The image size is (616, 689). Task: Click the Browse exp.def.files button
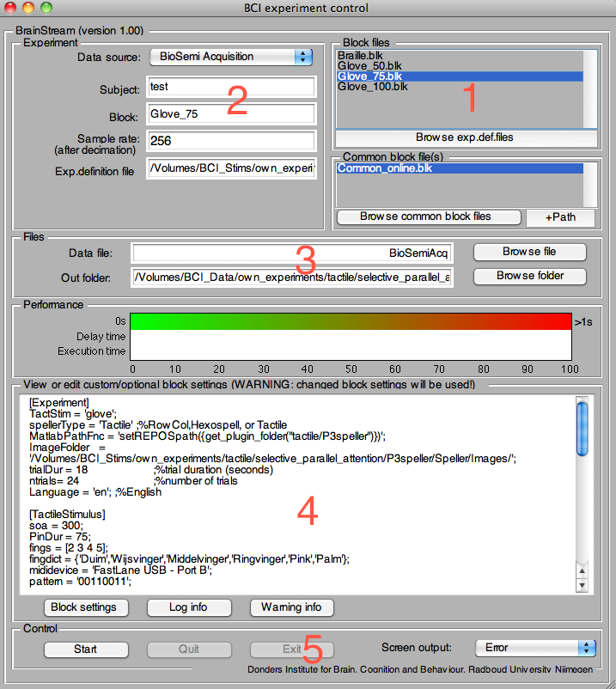point(465,137)
